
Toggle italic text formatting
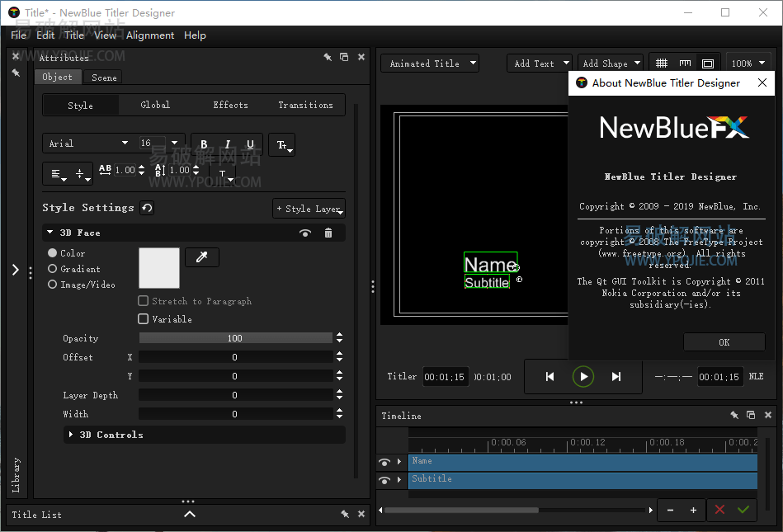click(227, 144)
